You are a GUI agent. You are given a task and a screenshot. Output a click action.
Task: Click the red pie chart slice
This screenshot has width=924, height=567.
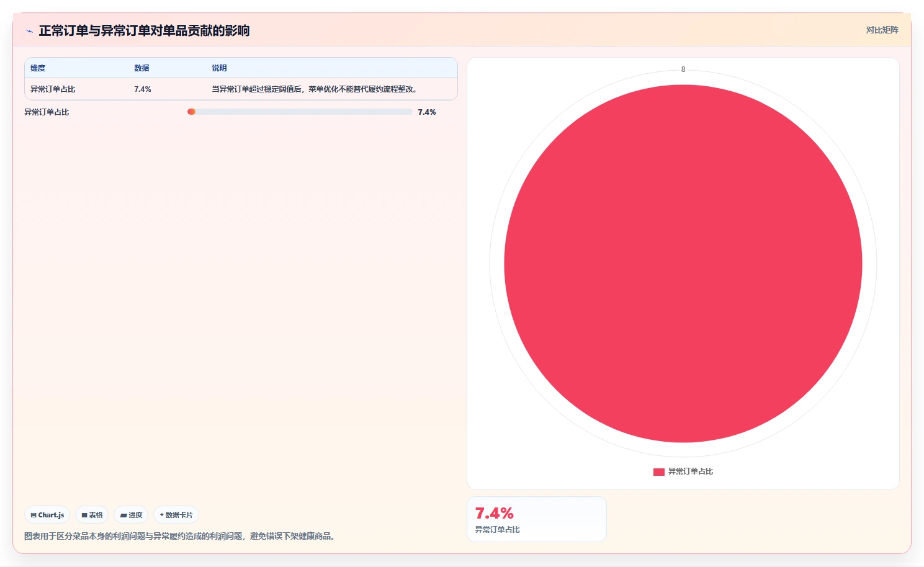(683, 264)
